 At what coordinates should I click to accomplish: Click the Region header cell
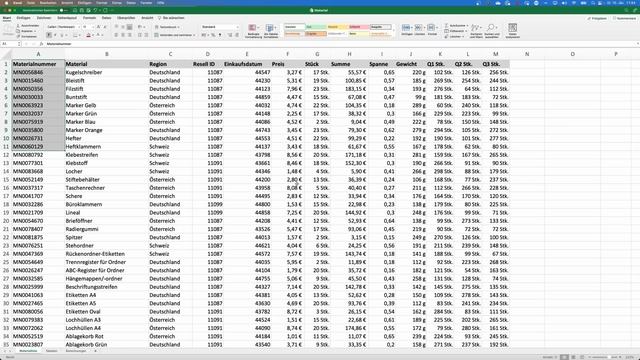point(170,64)
